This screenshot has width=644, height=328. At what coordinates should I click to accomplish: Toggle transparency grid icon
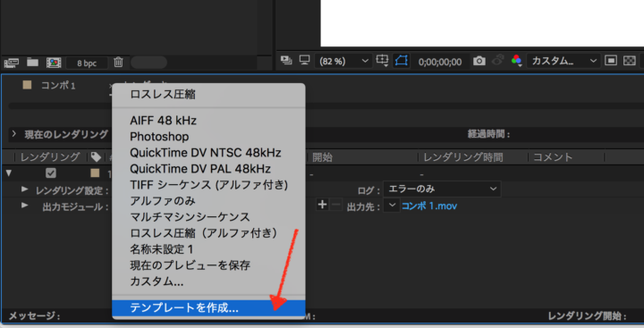629,61
